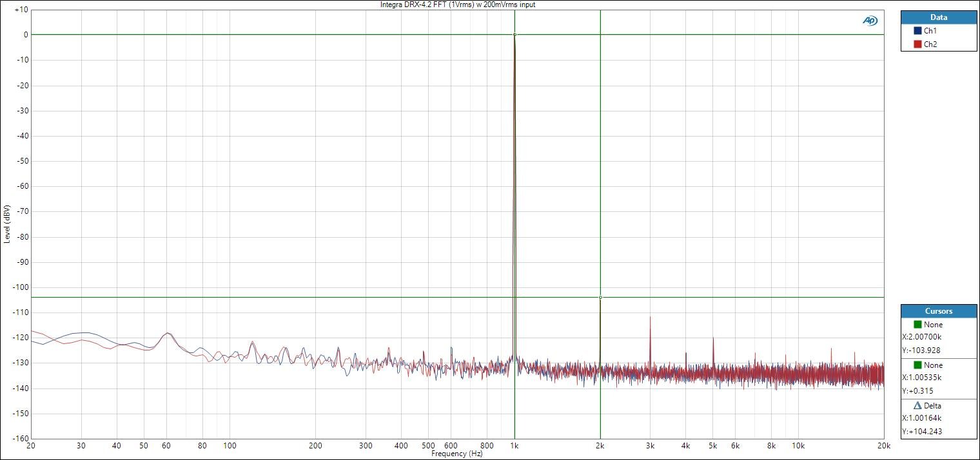The width and height of the screenshot is (980, 460).
Task: Click the first cursor's green square icon
Action: (917, 325)
